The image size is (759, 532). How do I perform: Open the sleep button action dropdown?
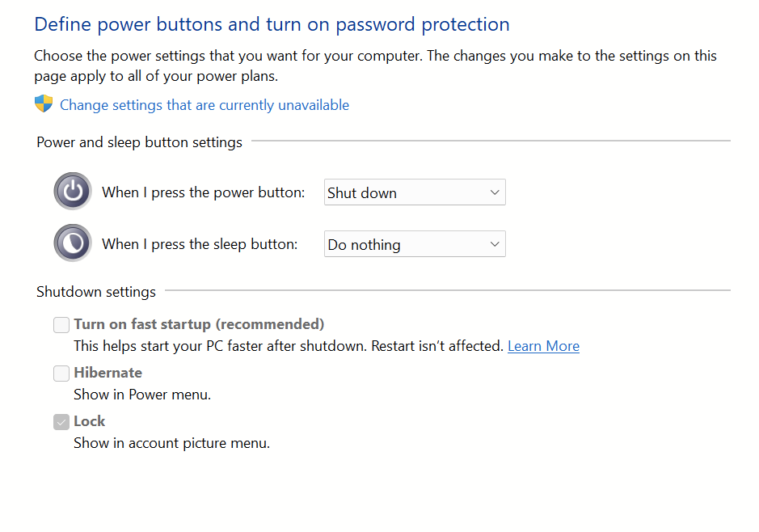(414, 244)
